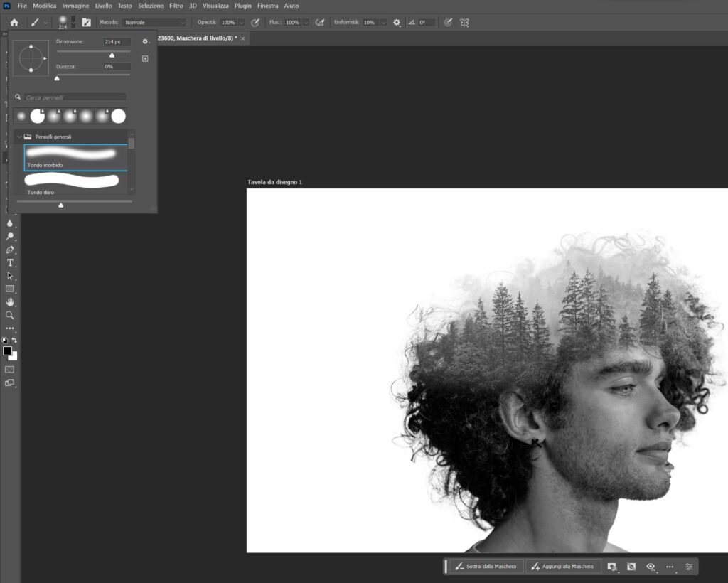Open the brush preset thumbnail showing 214
Screen dimensions: 728x583
click(x=63, y=22)
